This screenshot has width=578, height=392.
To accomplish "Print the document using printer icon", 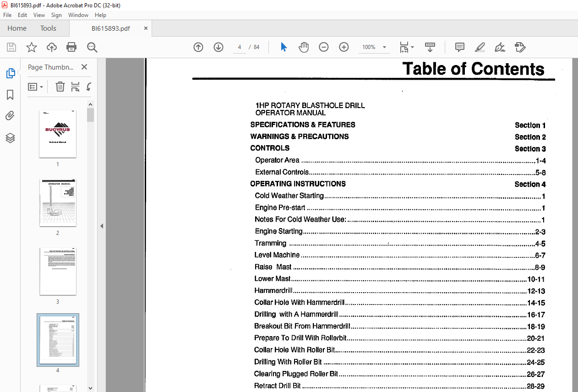I will (x=71, y=47).
